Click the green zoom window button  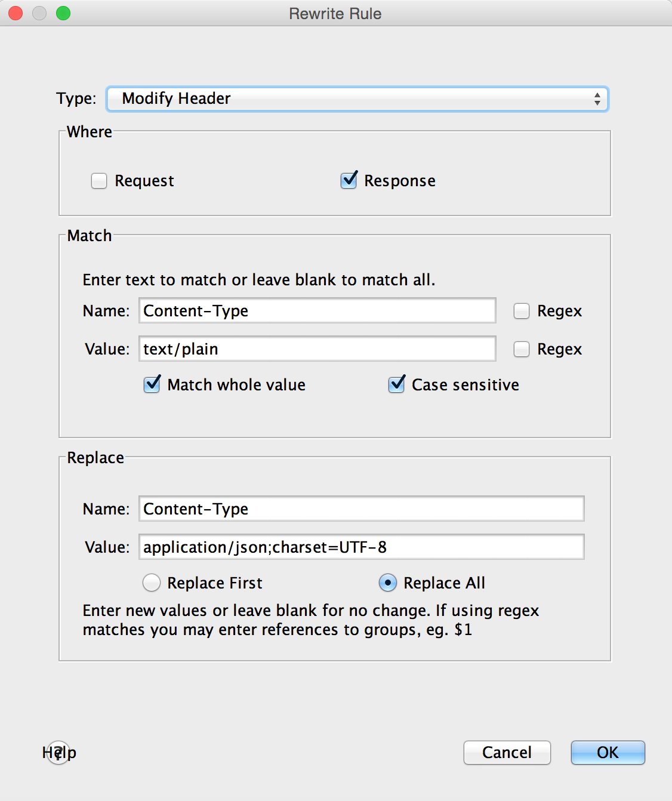tap(63, 13)
